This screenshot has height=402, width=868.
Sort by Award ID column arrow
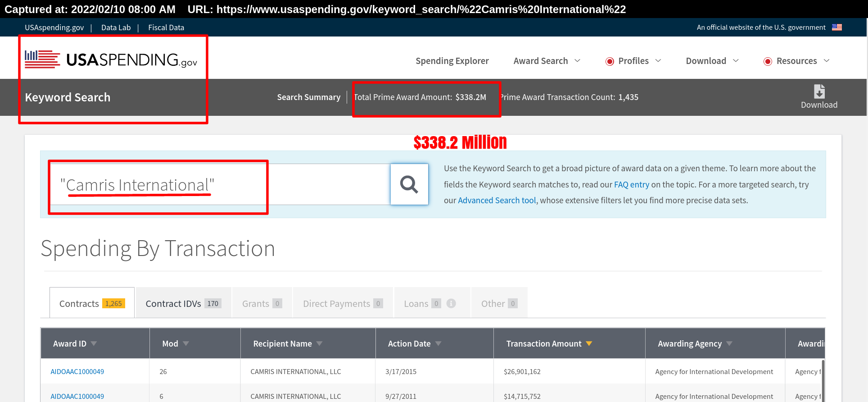(x=94, y=343)
